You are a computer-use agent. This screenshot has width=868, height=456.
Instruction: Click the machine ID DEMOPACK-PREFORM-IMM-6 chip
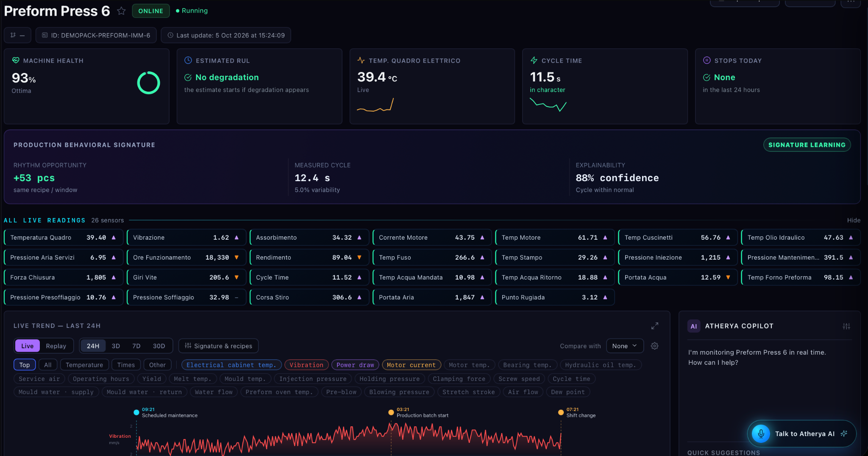[x=96, y=35]
